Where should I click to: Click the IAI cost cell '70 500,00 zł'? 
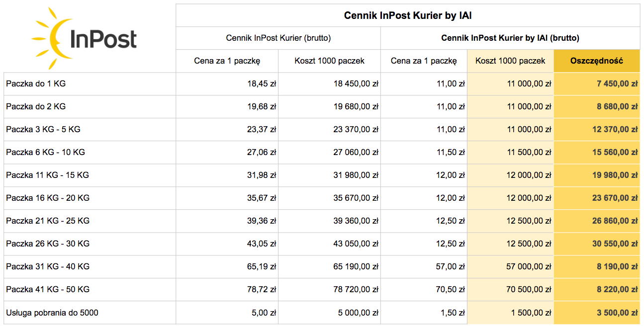coord(511,290)
